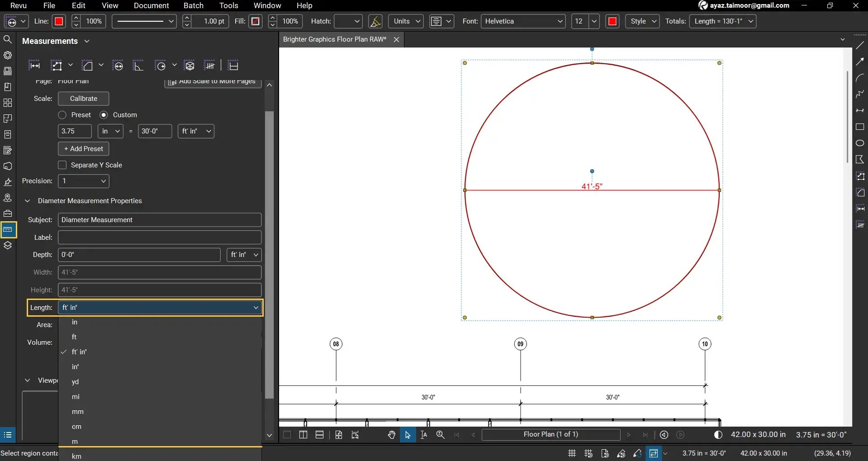Viewport: 868px width, 461px height.
Task: Open the Depth units dropdown
Action: click(x=243, y=255)
